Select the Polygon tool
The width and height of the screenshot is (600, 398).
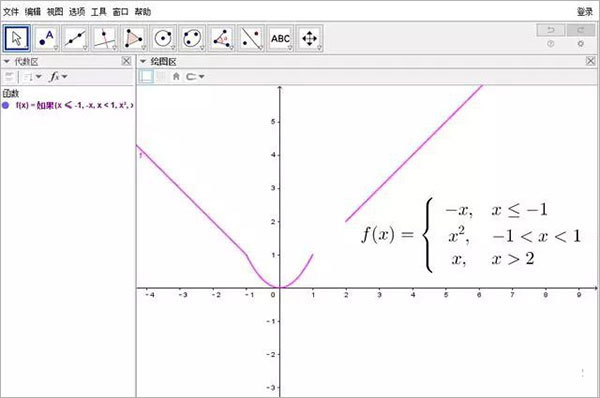[134, 38]
